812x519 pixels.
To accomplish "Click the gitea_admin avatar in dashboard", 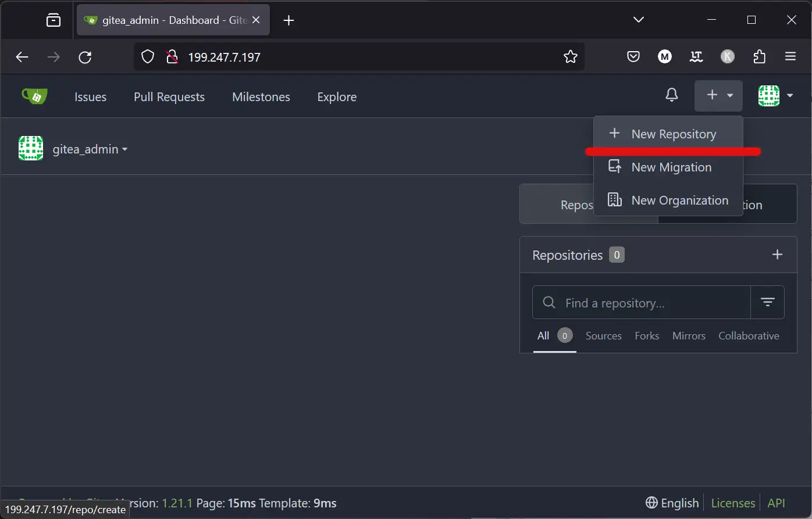I will (31, 149).
